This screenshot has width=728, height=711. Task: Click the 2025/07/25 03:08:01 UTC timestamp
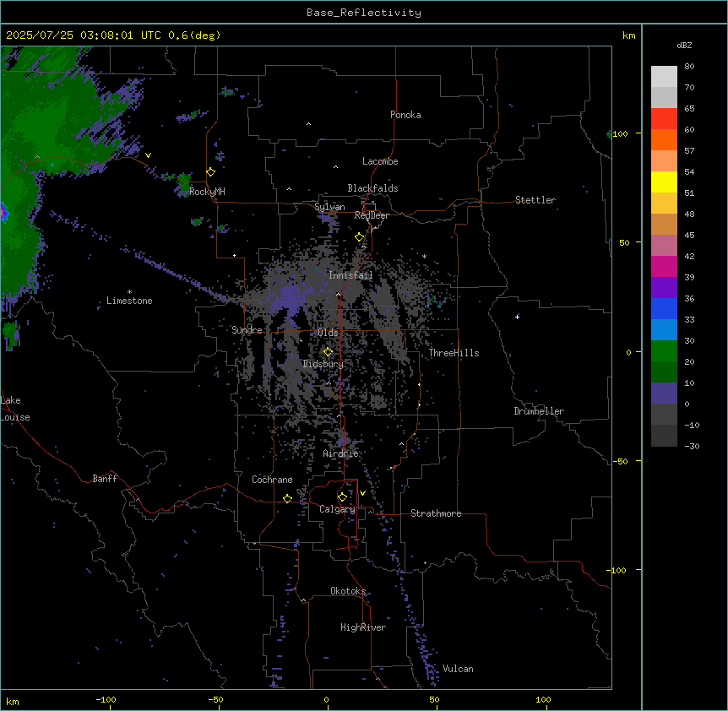point(84,35)
